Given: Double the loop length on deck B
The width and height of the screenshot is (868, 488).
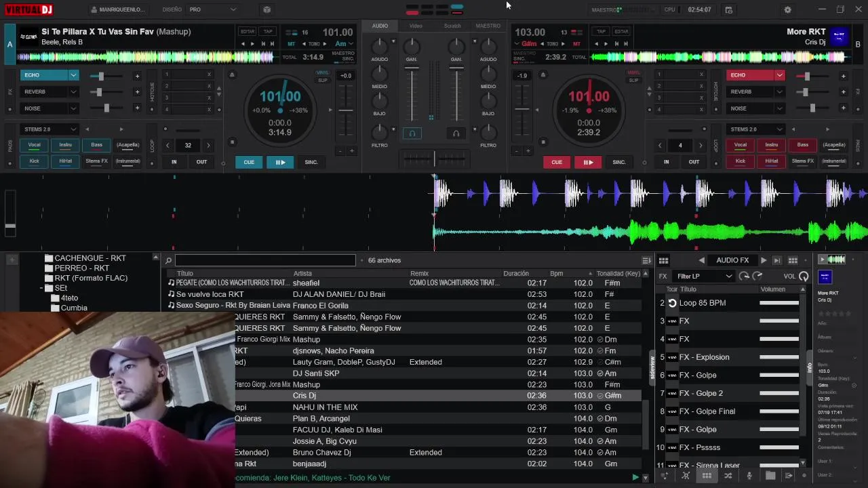Looking at the screenshot, I should (701, 145).
